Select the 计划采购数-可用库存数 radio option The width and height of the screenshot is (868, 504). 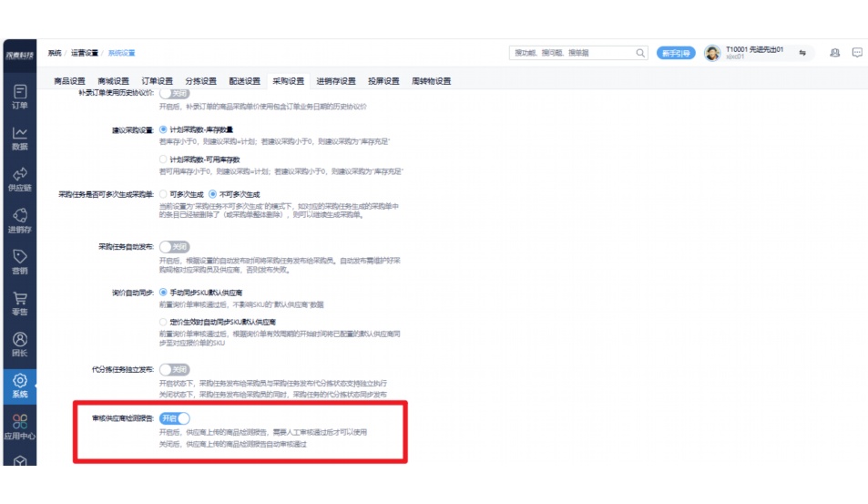pyautogui.click(x=163, y=159)
